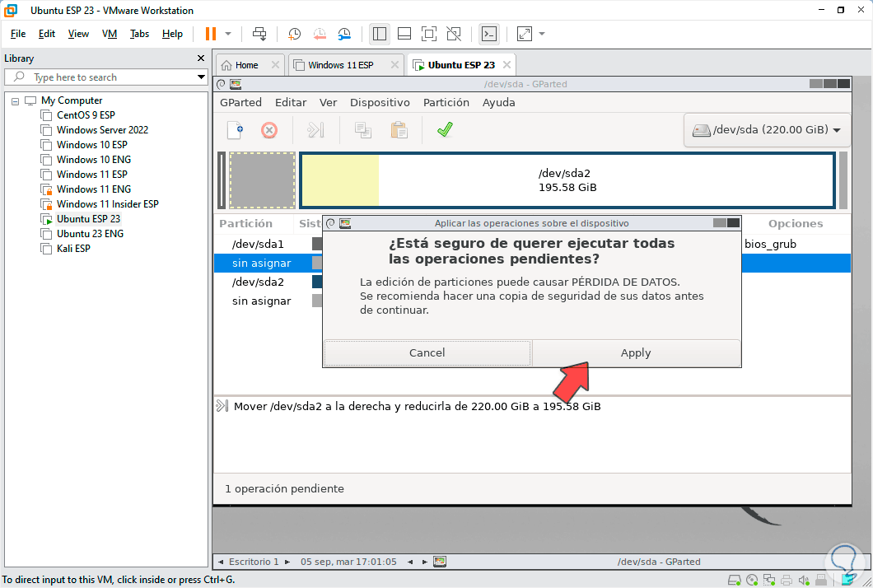The image size is (873, 588).
Task: Switch to previous desktop arrow before Escritorio 1
Action: [221, 562]
